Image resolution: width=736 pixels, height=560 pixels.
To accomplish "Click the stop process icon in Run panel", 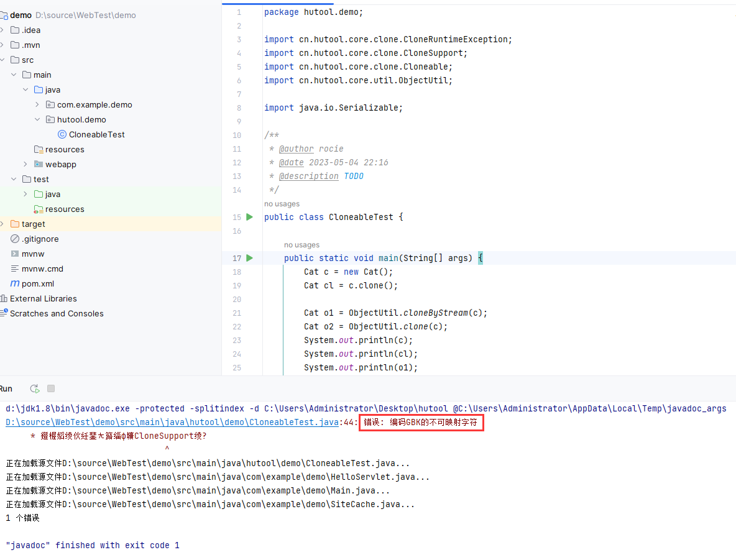I will 50,388.
